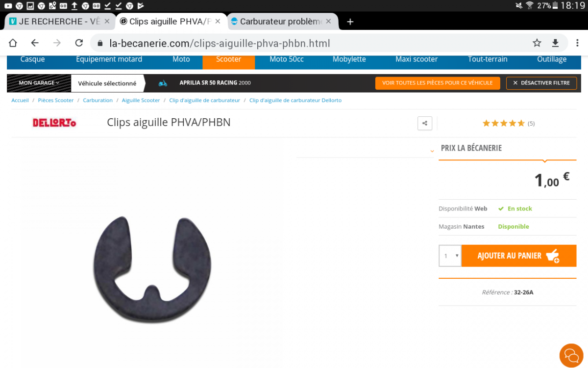Close the Clips aiguille PHVA tab

218,22
